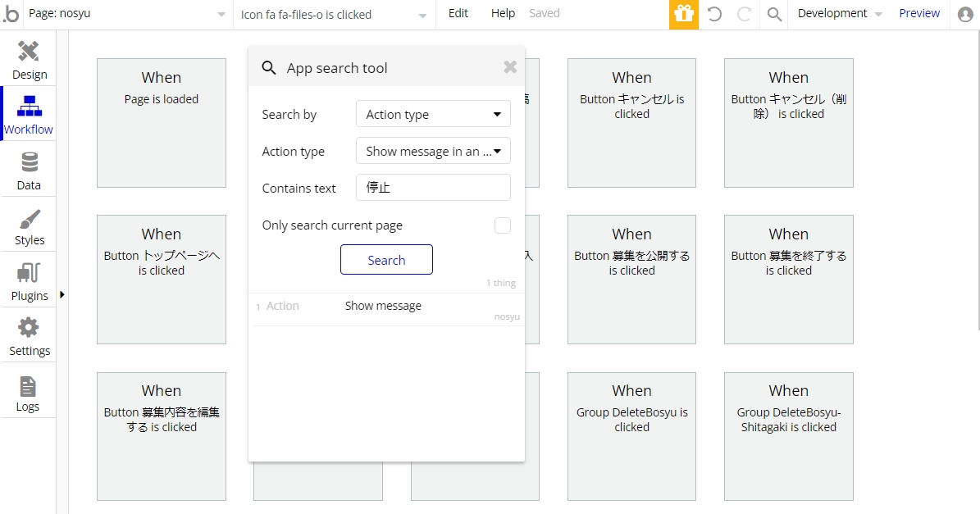Open the Edit menu
This screenshot has width=980, height=514.
tap(458, 13)
